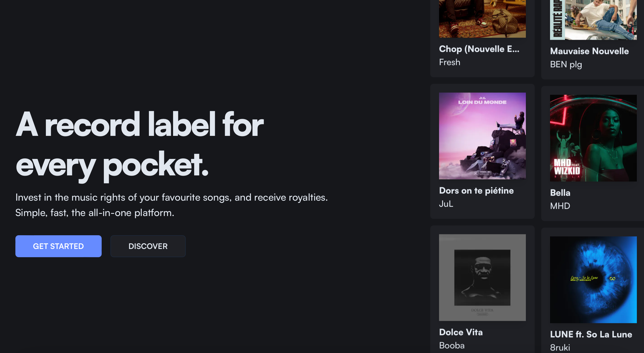Select the artist name BEN plg
644x353 pixels.
point(566,65)
